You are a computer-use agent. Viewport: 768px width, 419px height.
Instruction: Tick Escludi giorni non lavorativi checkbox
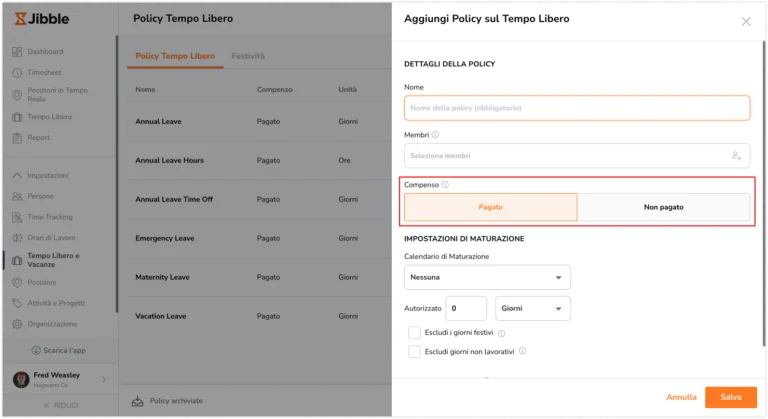(x=414, y=351)
